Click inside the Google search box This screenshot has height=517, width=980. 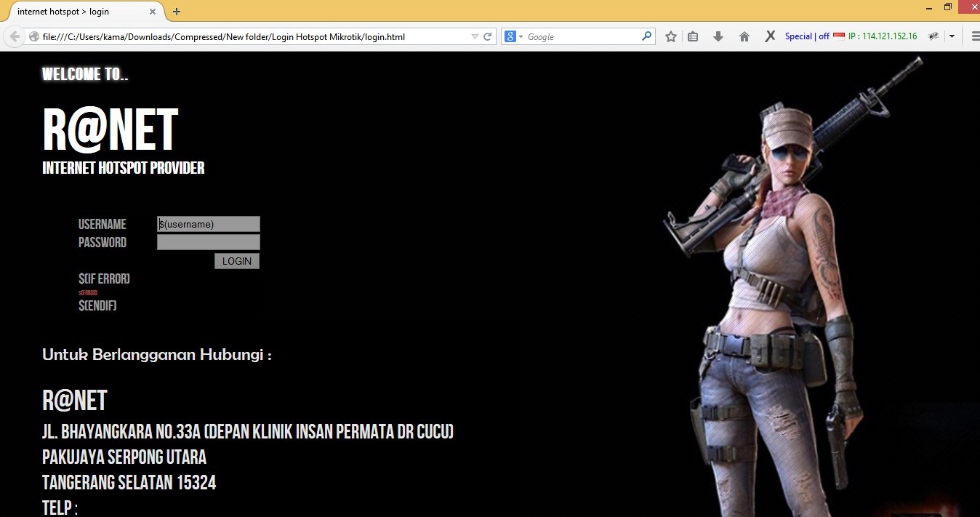click(582, 36)
